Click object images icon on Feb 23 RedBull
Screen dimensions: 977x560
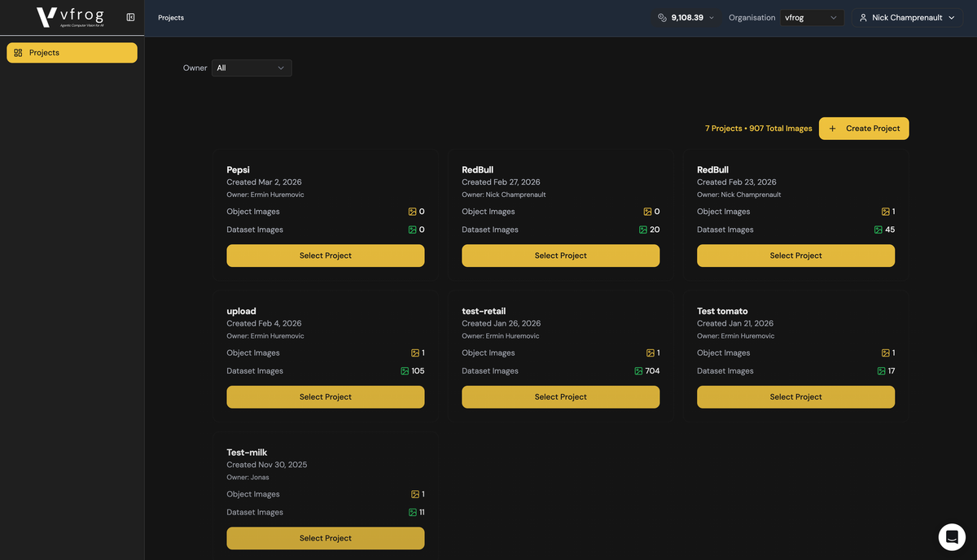[x=886, y=212]
